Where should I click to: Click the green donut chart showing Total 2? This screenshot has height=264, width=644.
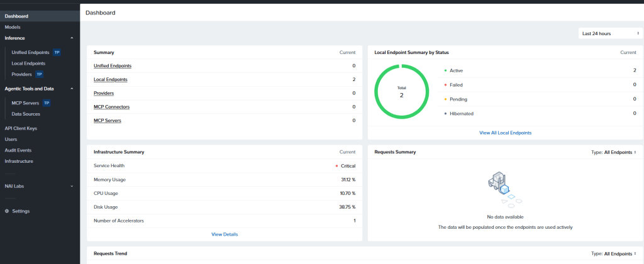click(401, 92)
